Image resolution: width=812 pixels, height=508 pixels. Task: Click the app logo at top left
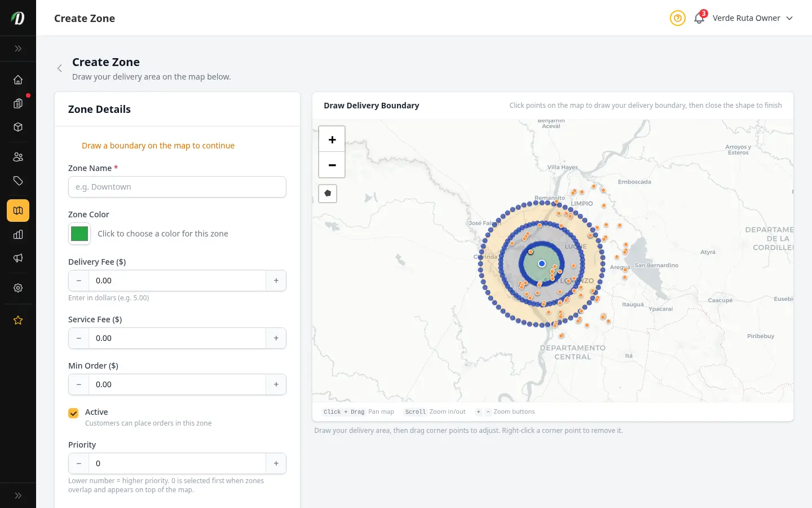coord(18,18)
